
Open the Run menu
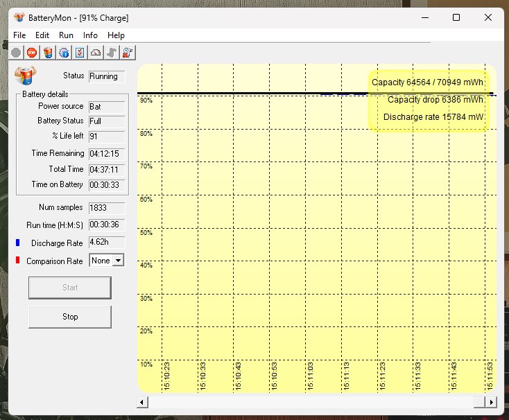(66, 35)
